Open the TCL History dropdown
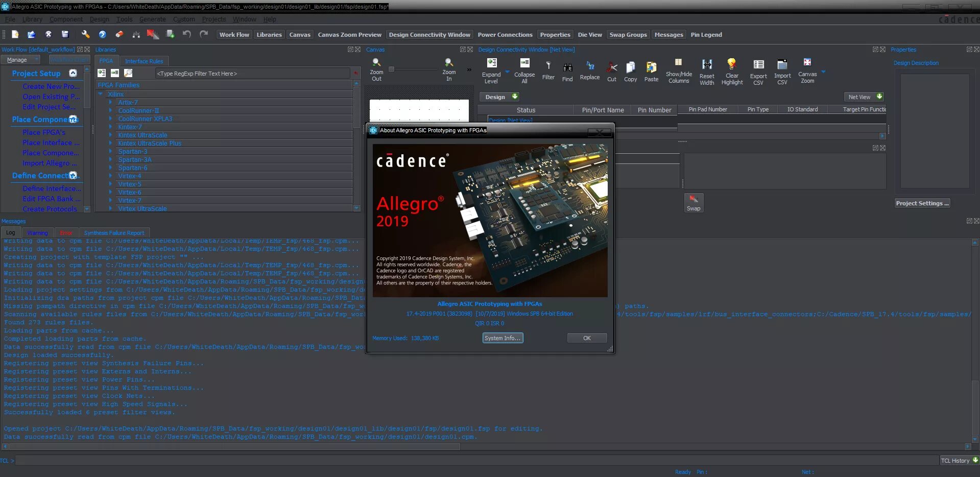Image resolution: width=980 pixels, height=477 pixels. tap(959, 460)
